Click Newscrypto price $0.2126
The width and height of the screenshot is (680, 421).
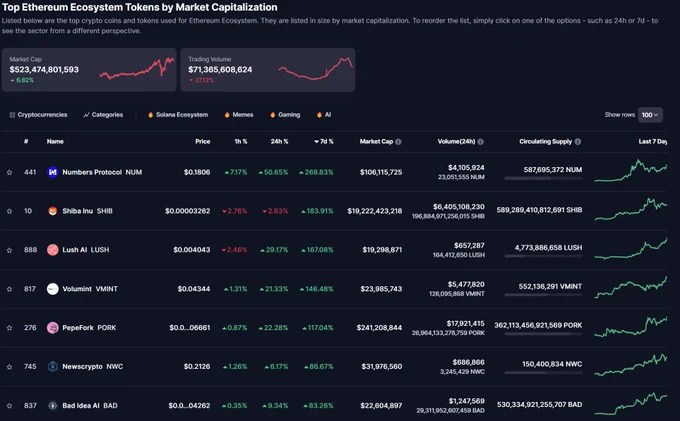tap(197, 366)
